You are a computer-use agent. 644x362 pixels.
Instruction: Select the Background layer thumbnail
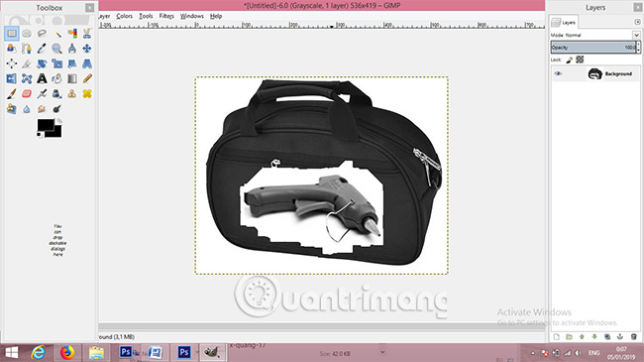click(x=594, y=74)
